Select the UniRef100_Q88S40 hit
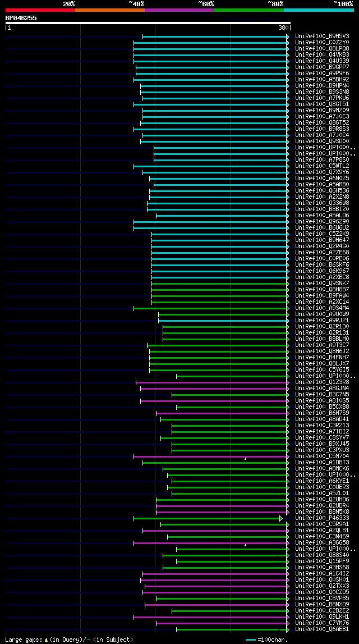The image size is (359, 644). pyautogui.click(x=322, y=556)
